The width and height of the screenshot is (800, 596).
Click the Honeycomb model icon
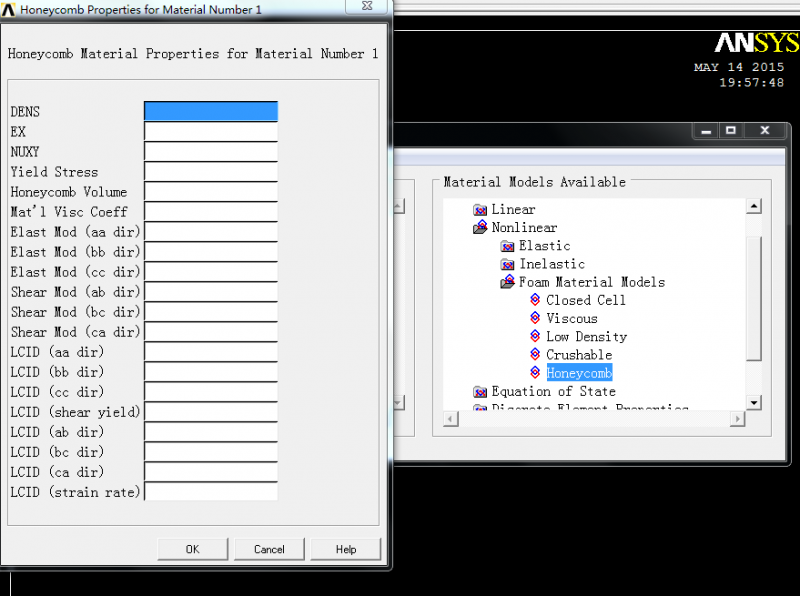pos(535,372)
